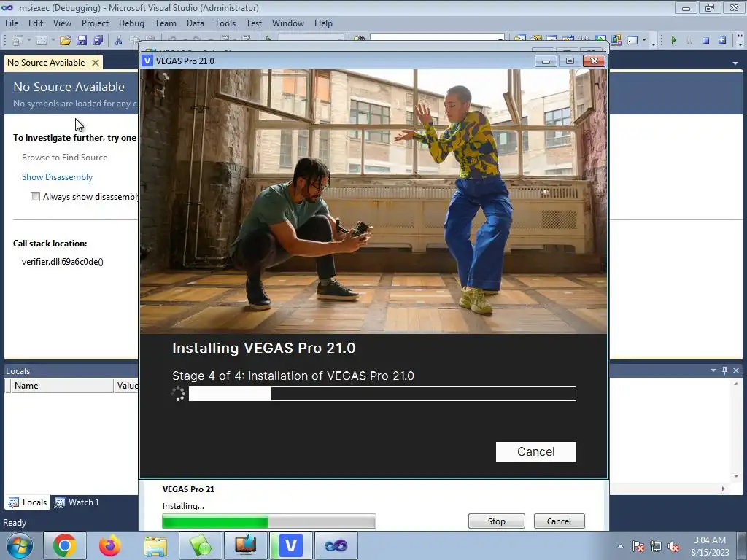Open the document tabs list dropdown arrow
The height and width of the screenshot is (560, 747).
pyautogui.click(x=735, y=63)
